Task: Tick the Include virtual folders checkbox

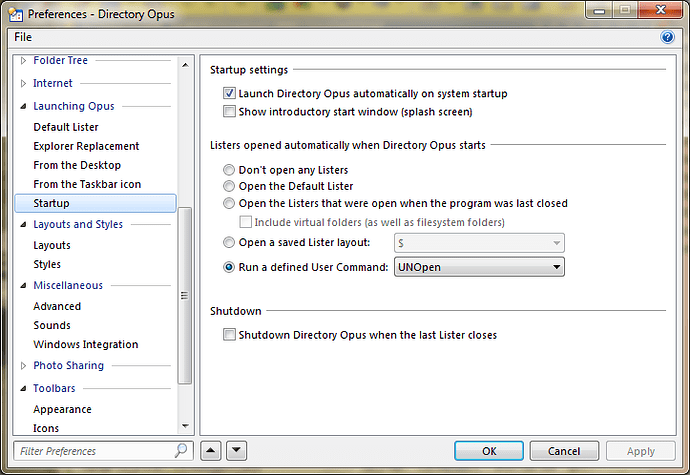Action: (245, 222)
